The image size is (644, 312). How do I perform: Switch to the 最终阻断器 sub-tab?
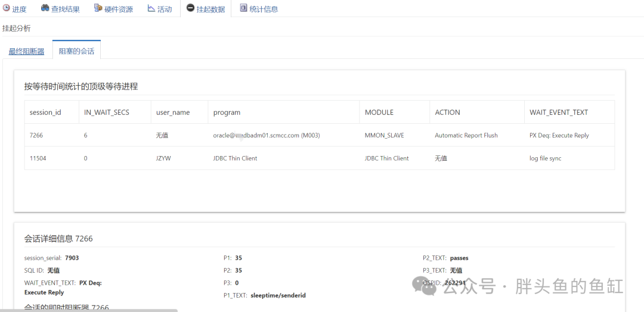pyautogui.click(x=27, y=52)
